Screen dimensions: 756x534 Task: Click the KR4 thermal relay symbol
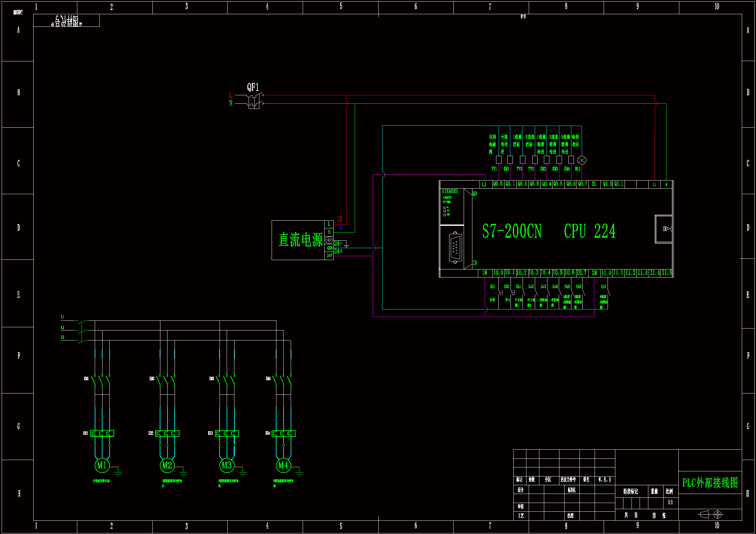click(x=284, y=433)
